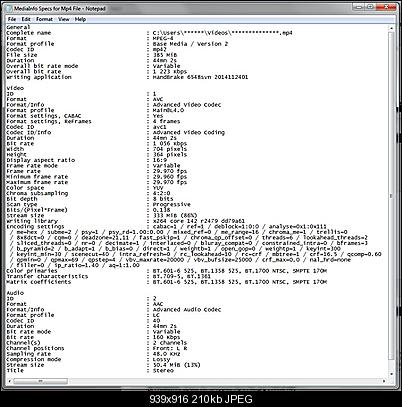Click the horizontal scrollbar left arrow
402x407 pixels.
pos(9,381)
